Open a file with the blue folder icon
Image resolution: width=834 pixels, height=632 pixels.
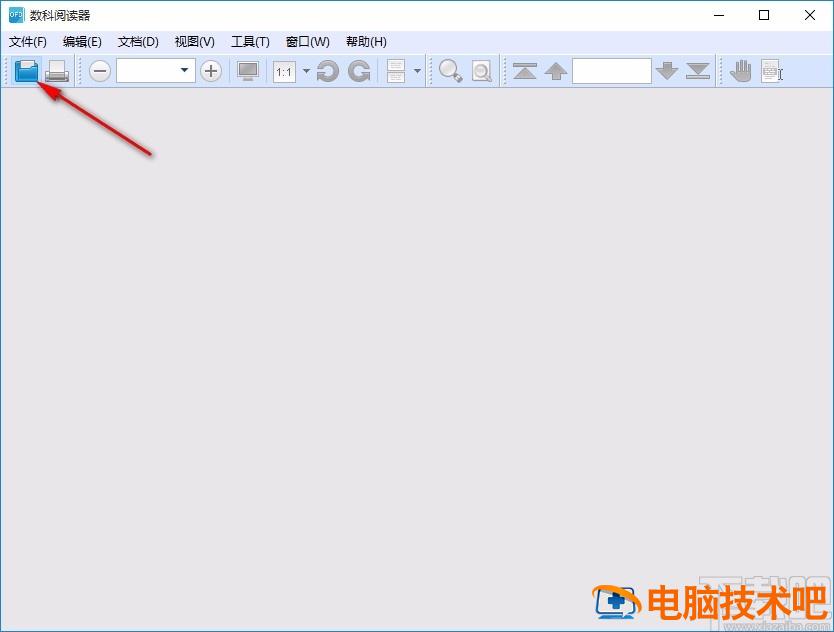pos(27,71)
